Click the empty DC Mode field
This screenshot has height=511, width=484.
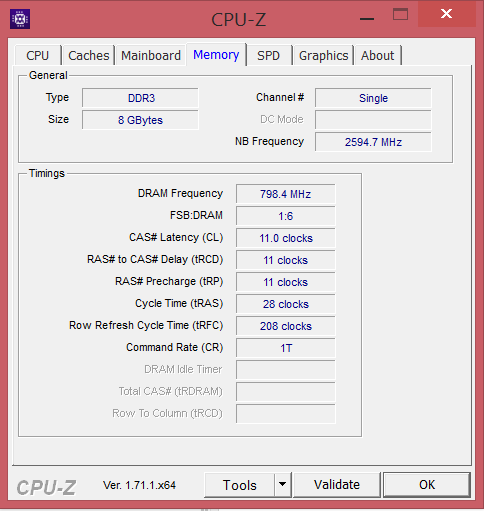(x=373, y=120)
